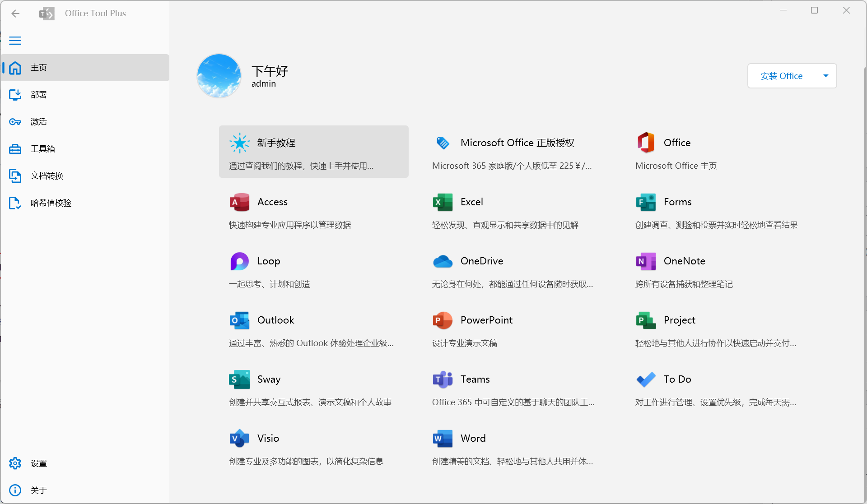
Task: Click the 下午好 greeting text
Action: click(270, 71)
